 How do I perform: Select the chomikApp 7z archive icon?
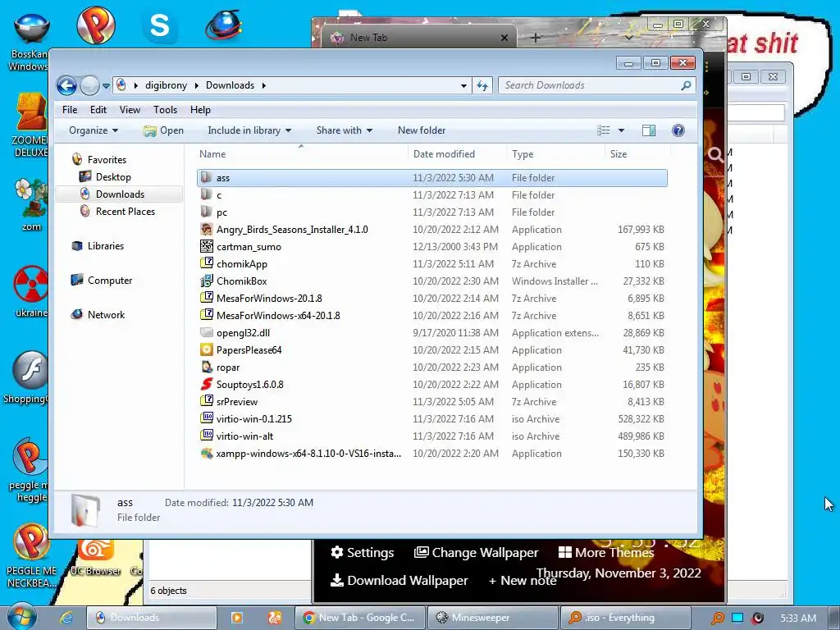(x=206, y=263)
